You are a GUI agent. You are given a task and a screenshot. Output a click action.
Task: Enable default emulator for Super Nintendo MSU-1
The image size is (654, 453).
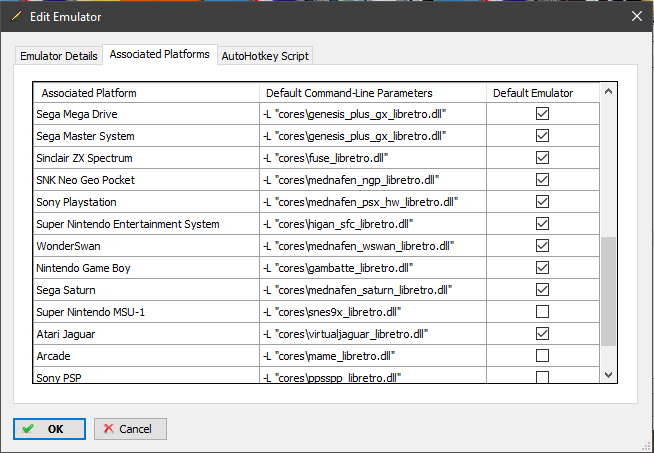pyautogui.click(x=543, y=312)
